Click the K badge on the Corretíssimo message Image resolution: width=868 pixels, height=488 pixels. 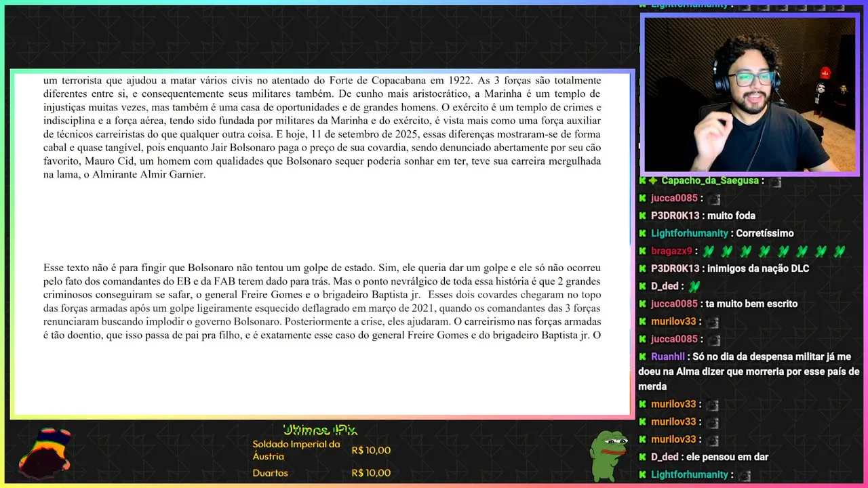[643, 233]
